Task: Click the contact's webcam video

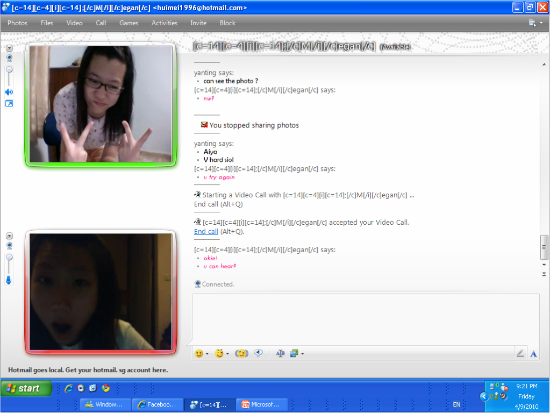Action: tap(101, 104)
